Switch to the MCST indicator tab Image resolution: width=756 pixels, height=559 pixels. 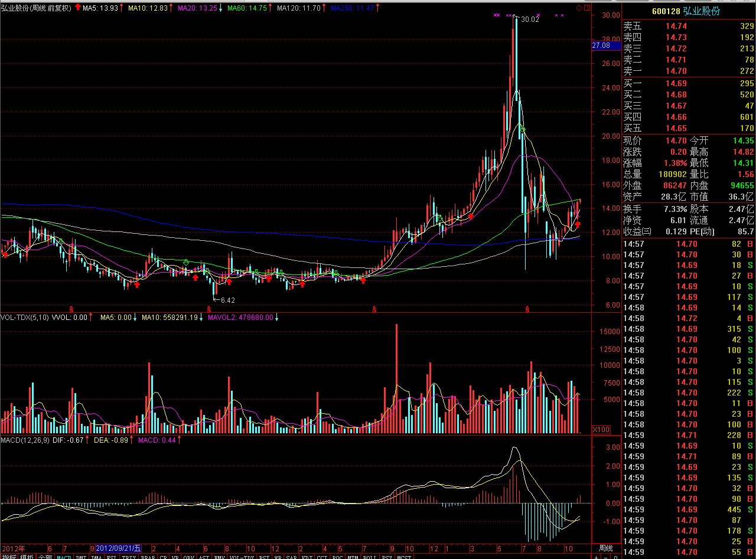[x=403, y=555]
